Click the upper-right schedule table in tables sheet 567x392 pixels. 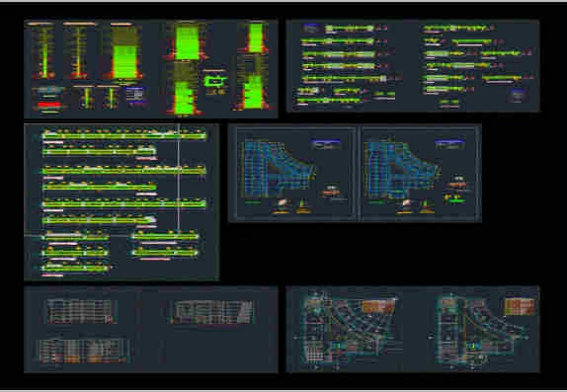(x=213, y=311)
